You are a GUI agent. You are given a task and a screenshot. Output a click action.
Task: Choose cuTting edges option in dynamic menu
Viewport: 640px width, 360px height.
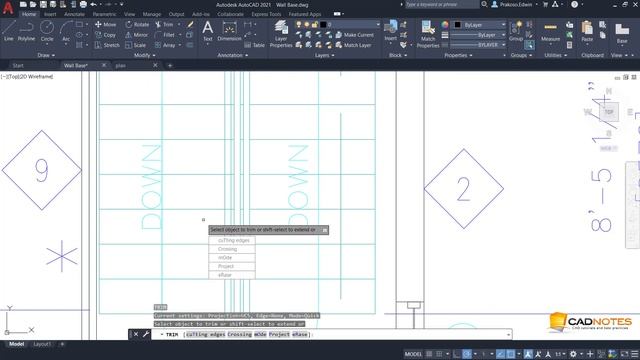(232, 240)
